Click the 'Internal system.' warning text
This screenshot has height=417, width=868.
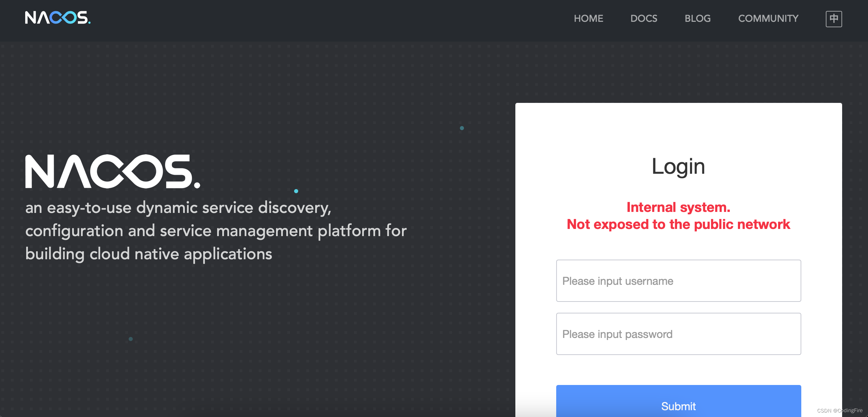coord(678,207)
